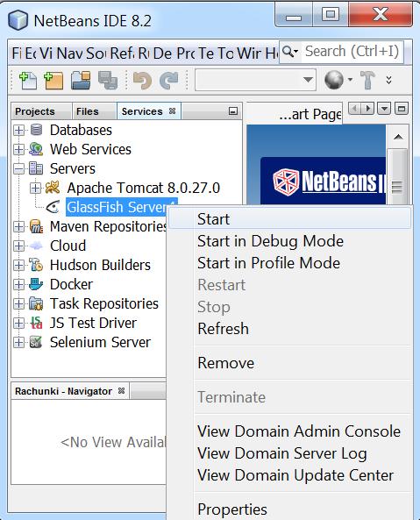
Task: Click the hammer Build Project icon
Action: 367,80
